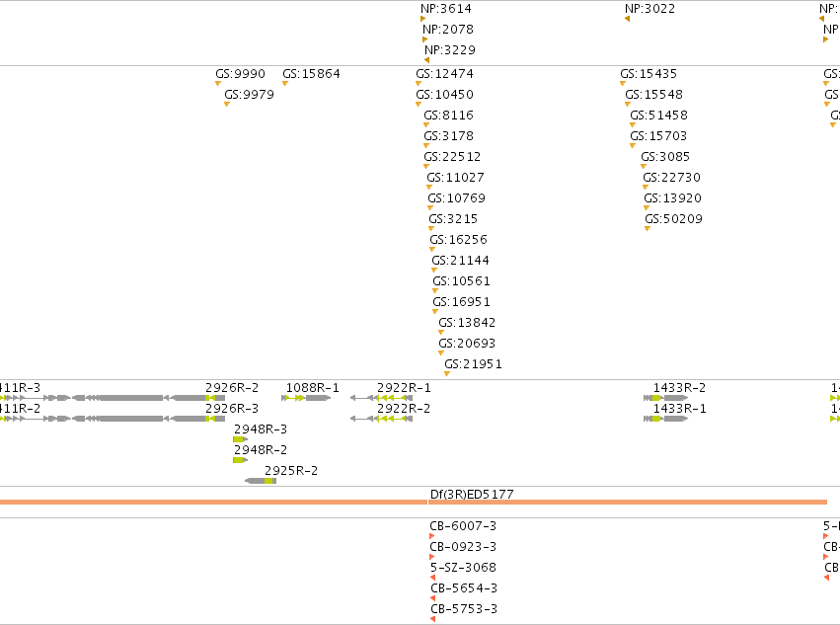Click the 2925R-2 transcript glyph
This screenshot has width=840, height=625.
pyautogui.click(x=261, y=481)
